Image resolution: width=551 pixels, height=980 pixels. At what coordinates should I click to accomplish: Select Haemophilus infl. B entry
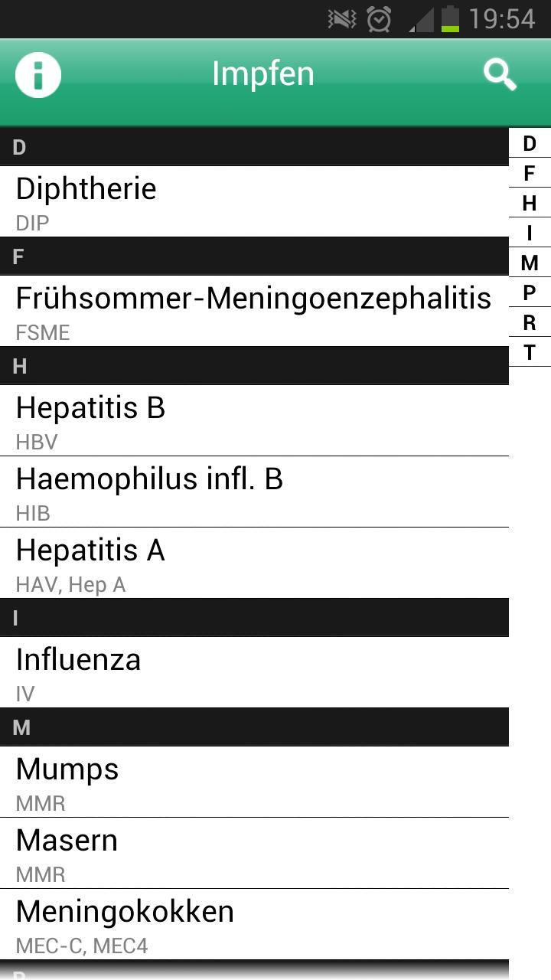pyautogui.click(x=254, y=492)
